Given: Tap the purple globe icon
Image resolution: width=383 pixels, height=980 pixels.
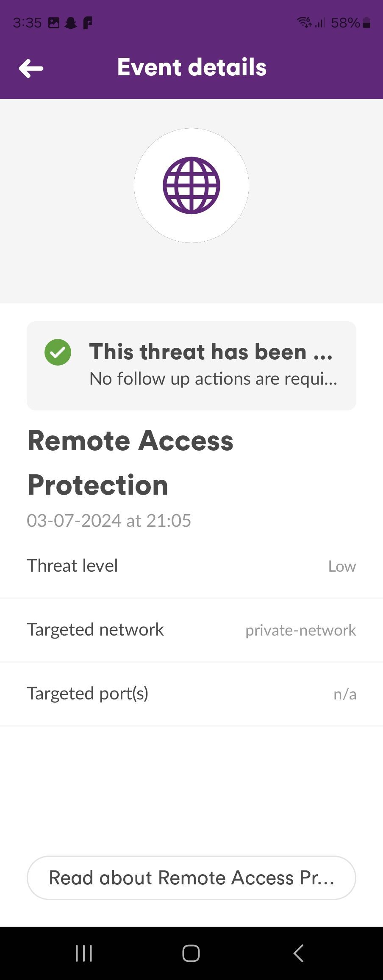Looking at the screenshot, I should tap(191, 185).
